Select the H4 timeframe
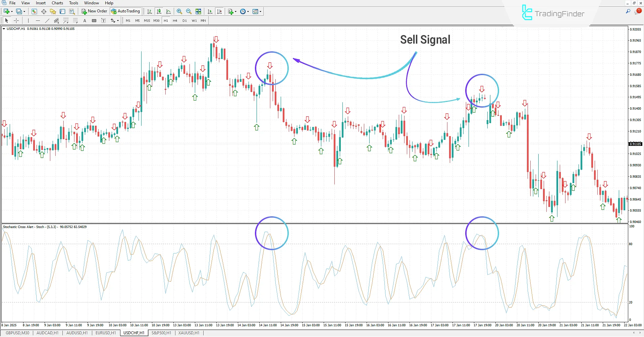Screen dimensions: 644x337 pyautogui.click(x=175, y=20)
